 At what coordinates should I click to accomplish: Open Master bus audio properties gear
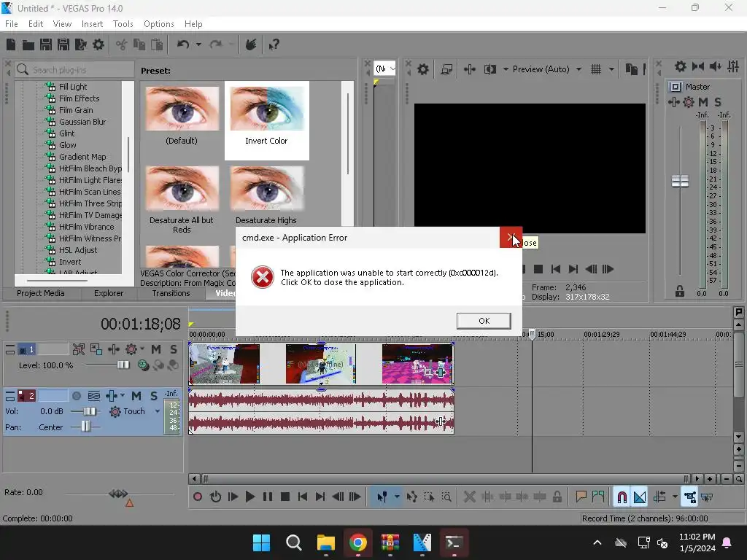click(681, 66)
